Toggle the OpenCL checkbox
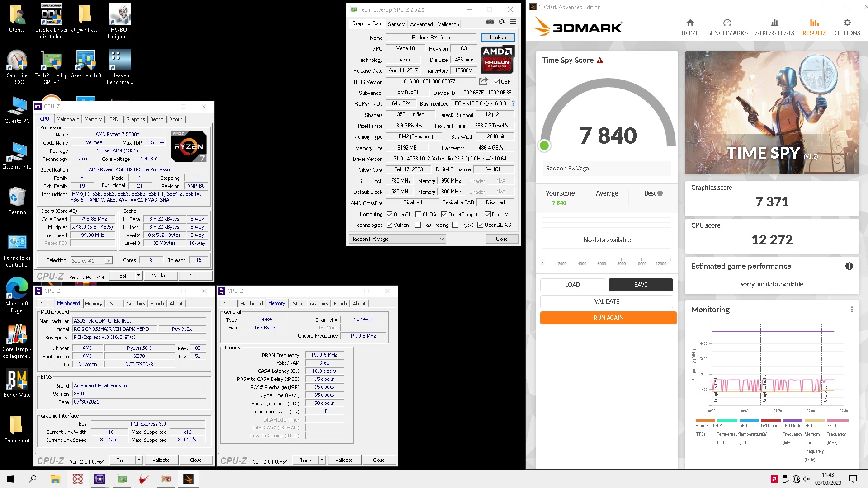The image size is (868, 488). click(389, 215)
